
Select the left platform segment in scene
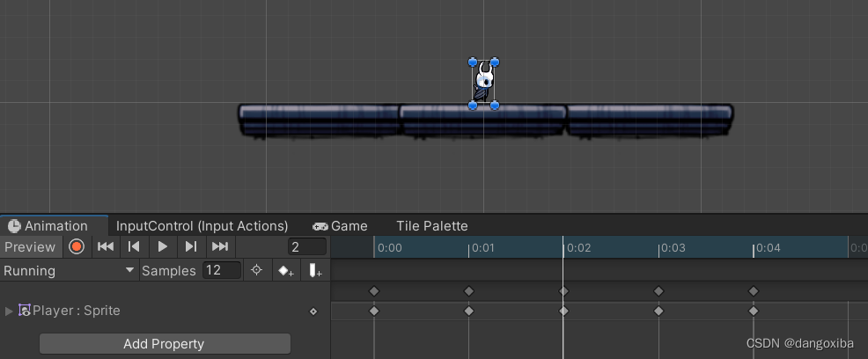tap(320, 121)
